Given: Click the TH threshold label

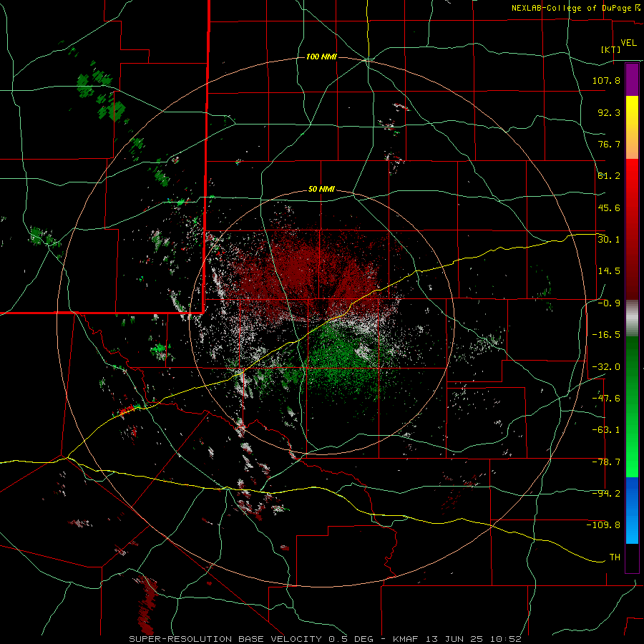Looking at the screenshot, I should tap(615, 557).
